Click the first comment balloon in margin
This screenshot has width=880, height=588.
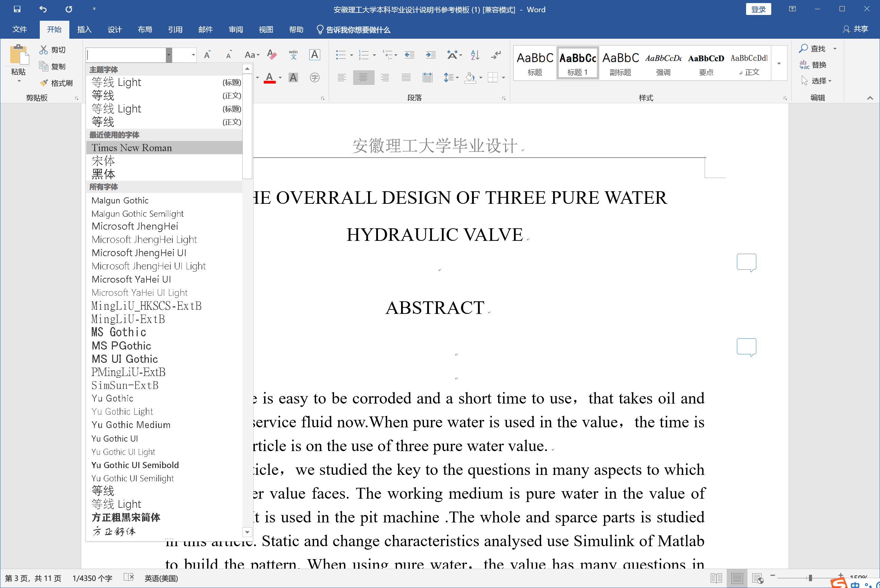tap(746, 262)
